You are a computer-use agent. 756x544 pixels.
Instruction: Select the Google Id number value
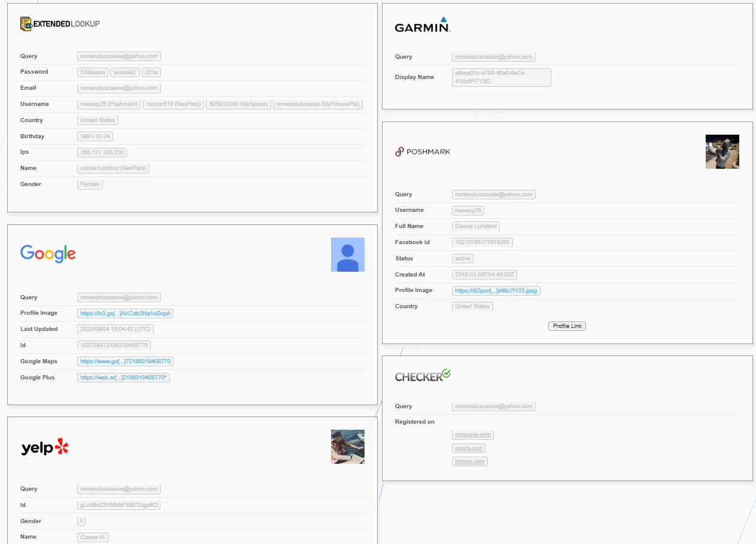[x=114, y=345]
